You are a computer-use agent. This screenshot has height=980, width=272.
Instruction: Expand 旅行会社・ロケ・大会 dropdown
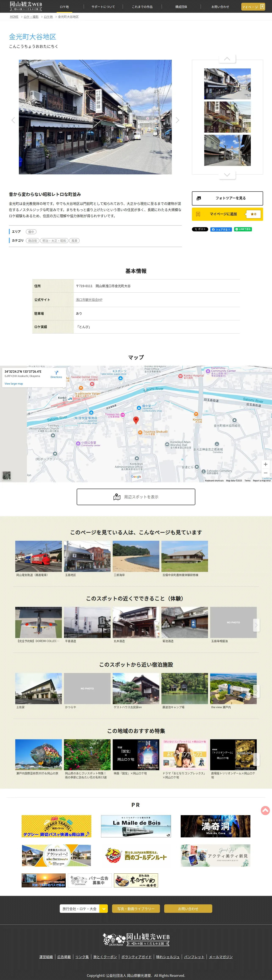tap(84, 908)
